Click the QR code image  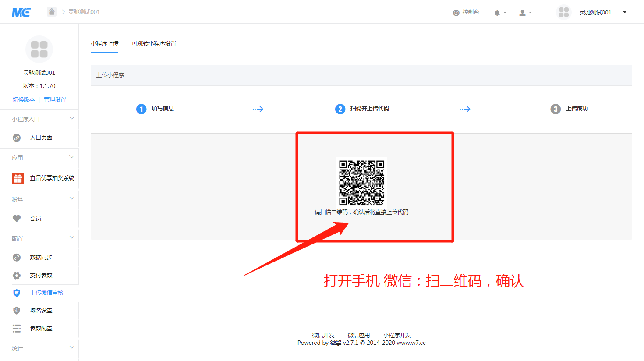(361, 182)
